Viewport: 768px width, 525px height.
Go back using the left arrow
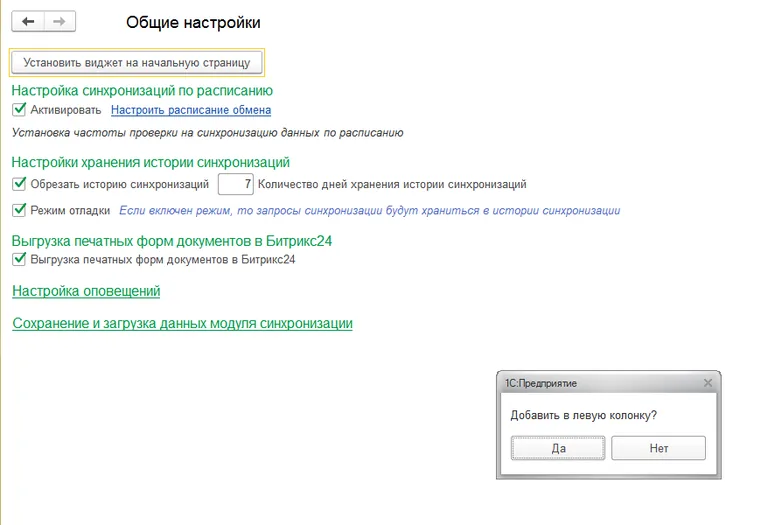[x=28, y=22]
